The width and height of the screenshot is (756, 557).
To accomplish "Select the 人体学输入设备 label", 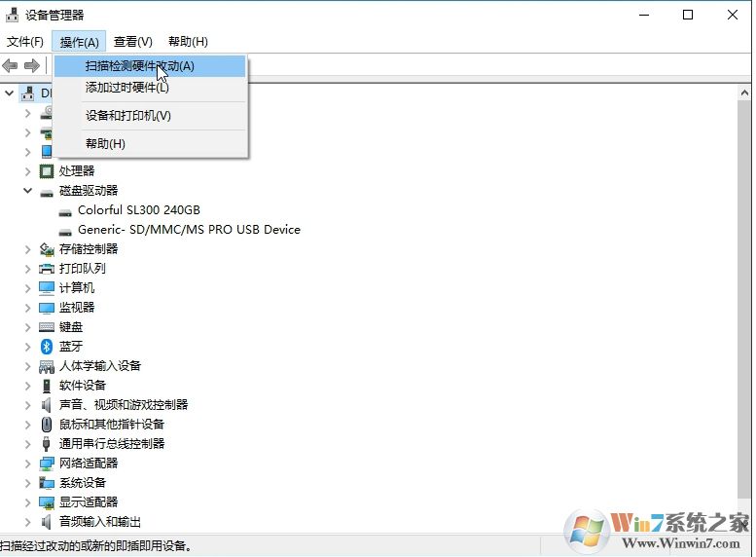I will (100, 366).
